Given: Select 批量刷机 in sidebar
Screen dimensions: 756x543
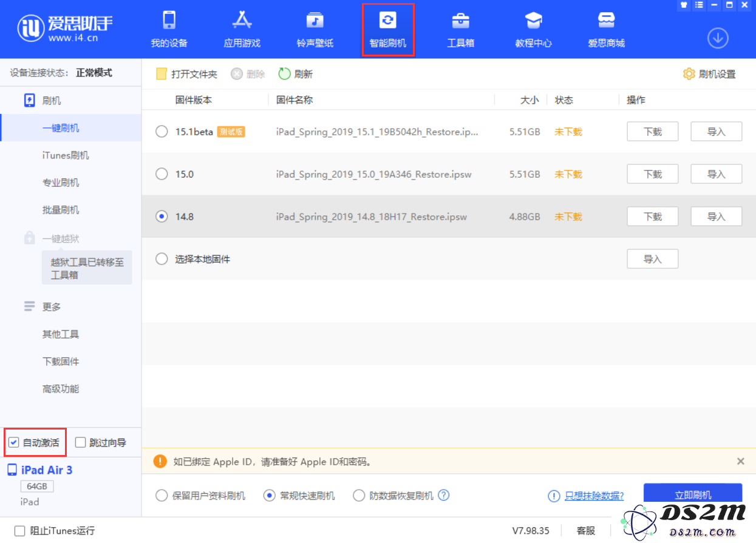Looking at the screenshot, I should (61, 210).
